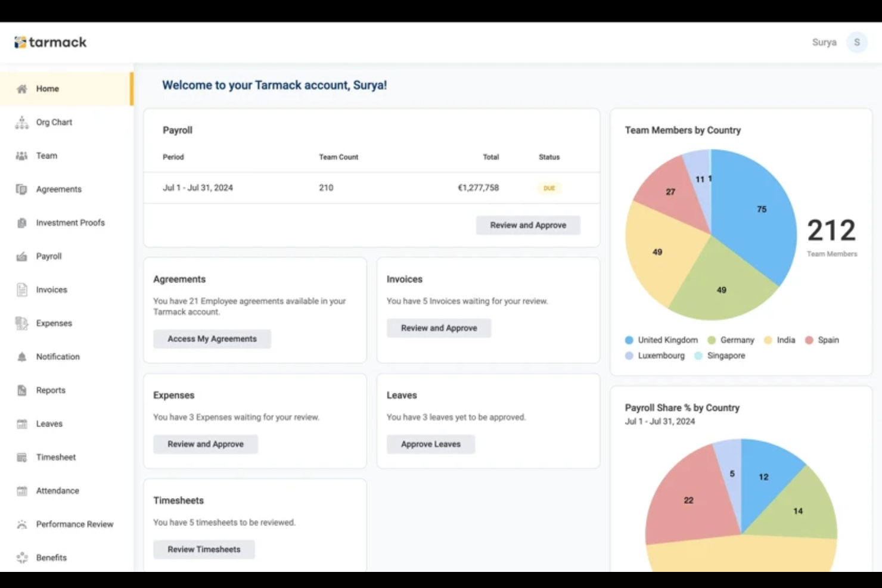This screenshot has width=882, height=588.
Task: Open the Attendance sidebar label
Action: click(x=58, y=491)
